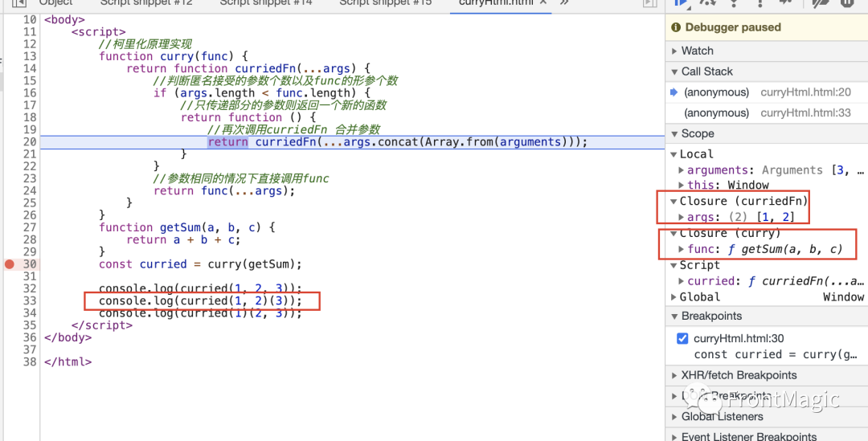This screenshot has height=441, width=868.
Task: Step into the next function call
Action: (x=734, y=2)
